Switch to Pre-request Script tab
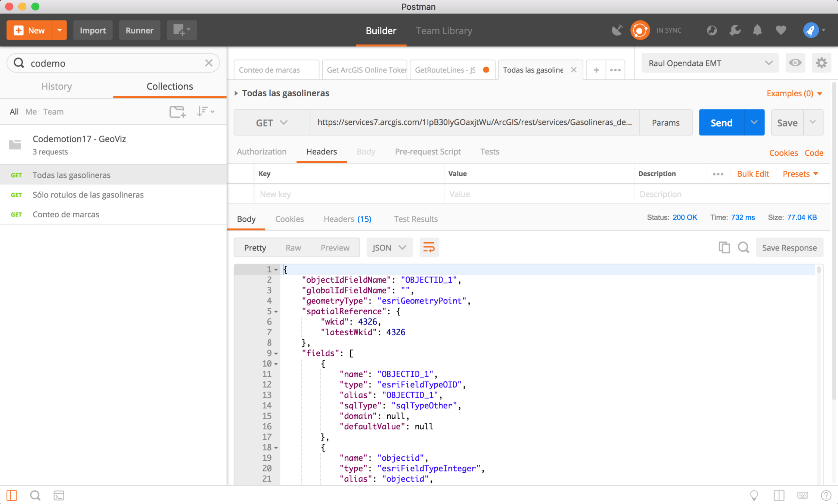 click(428, 152)
